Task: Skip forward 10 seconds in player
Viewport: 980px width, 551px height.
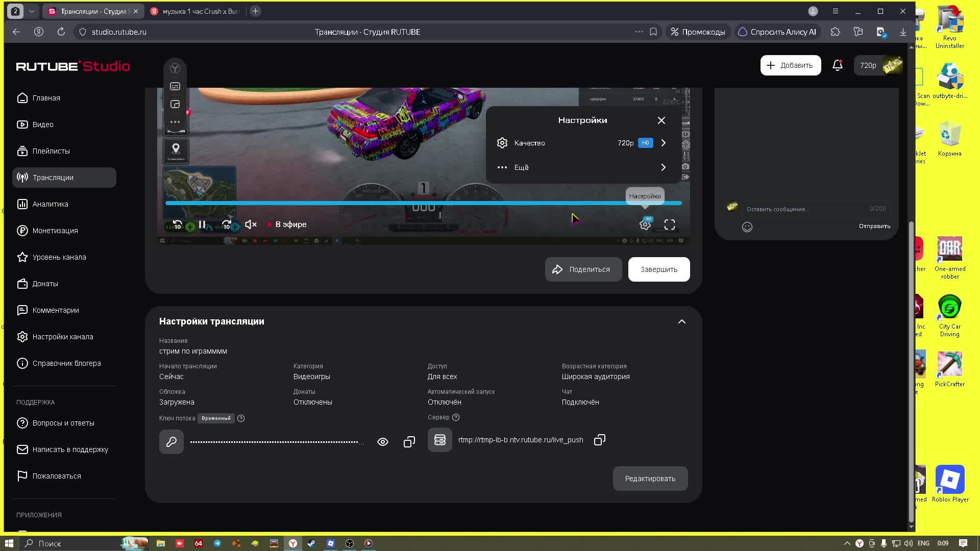Action: coord(227,224)
